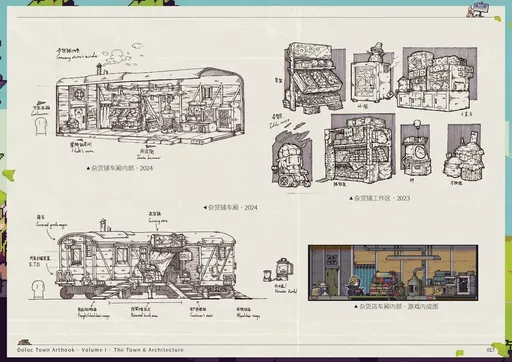This screenshot has height=362, width=512.
Task: Click the caption under the pixel game screenshot
Action: point(396,306)
